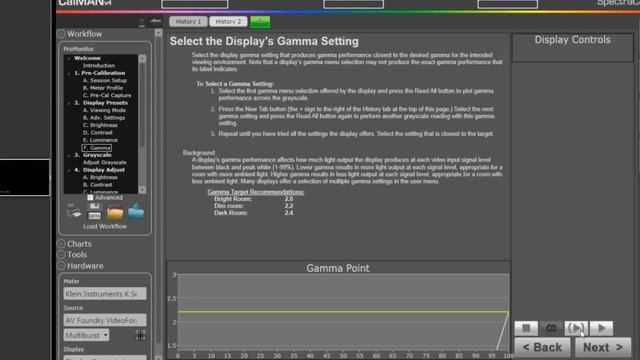This screenshot has height=360, width=640.
Task: Select A. Viewing Mode step
Action: pyautogui.click(x=104, y=110)
